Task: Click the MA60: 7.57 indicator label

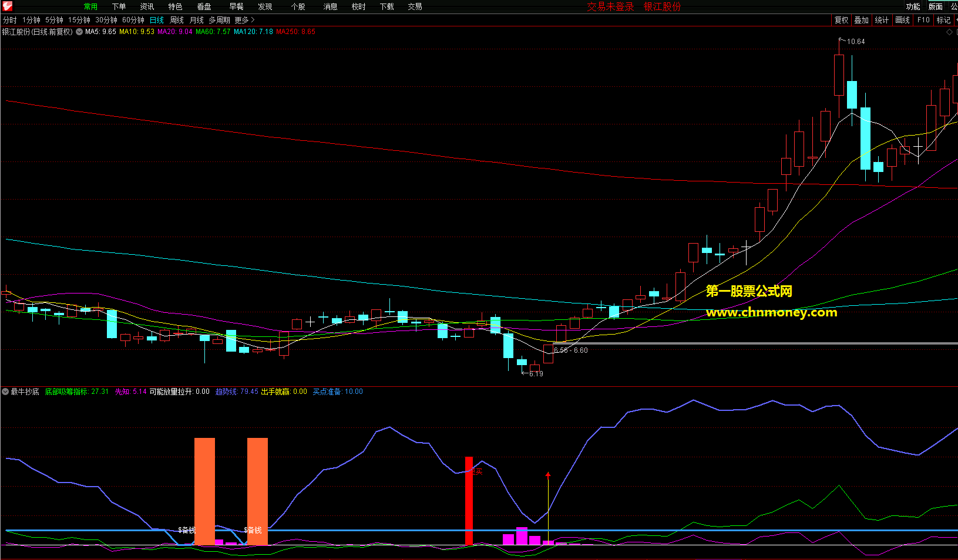Action: coord(213,32)
